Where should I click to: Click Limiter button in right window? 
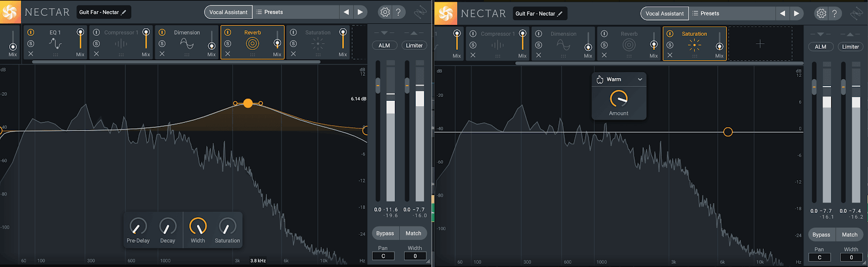850,47
